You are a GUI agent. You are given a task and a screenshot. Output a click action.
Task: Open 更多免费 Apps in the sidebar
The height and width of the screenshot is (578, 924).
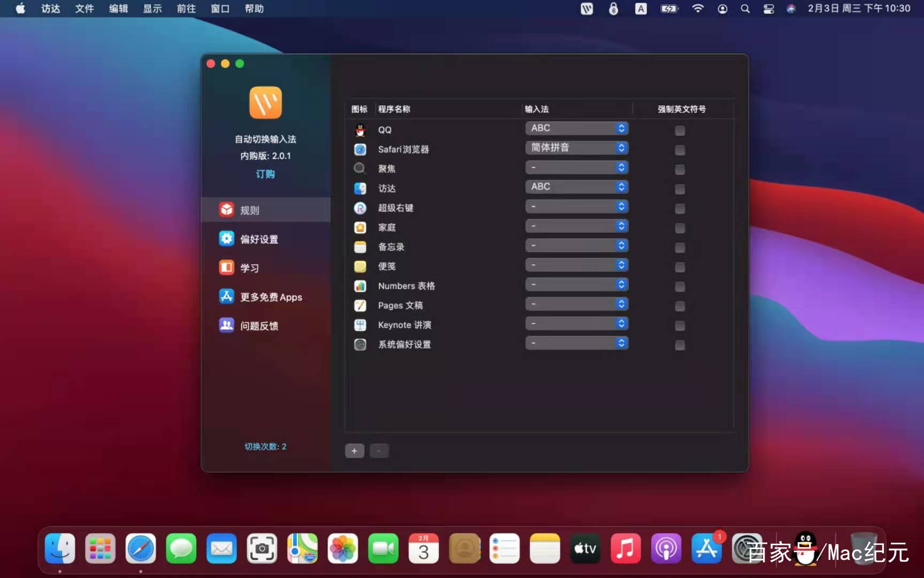[x=266, y=296]
